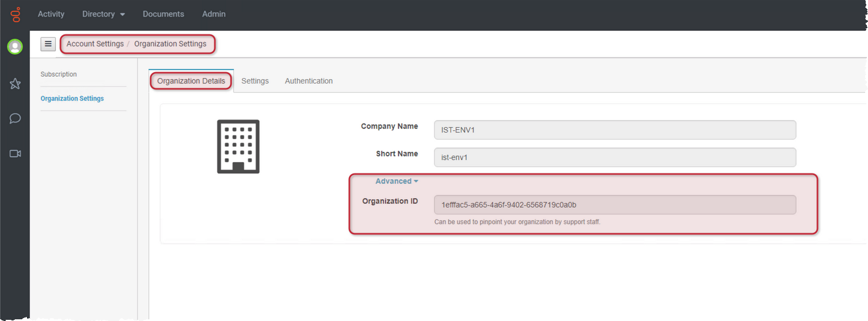Viewport: 868px width, 321px height.
Task: Open the Admin menu item
Action: 214,14
